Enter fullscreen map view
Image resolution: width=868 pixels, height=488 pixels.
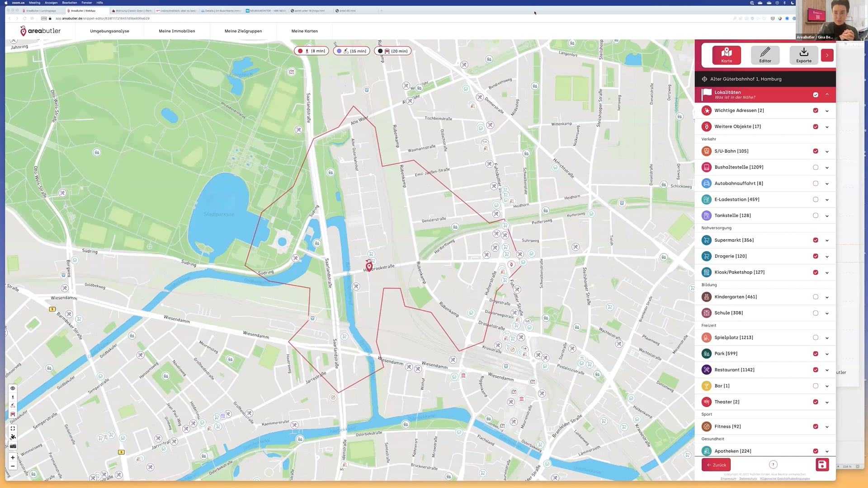(13, 428)
